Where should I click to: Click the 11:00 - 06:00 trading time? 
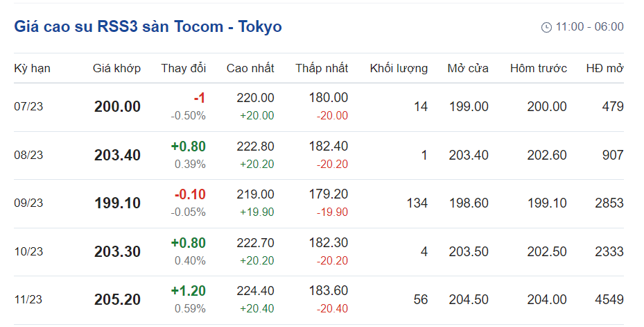[589, 27]
